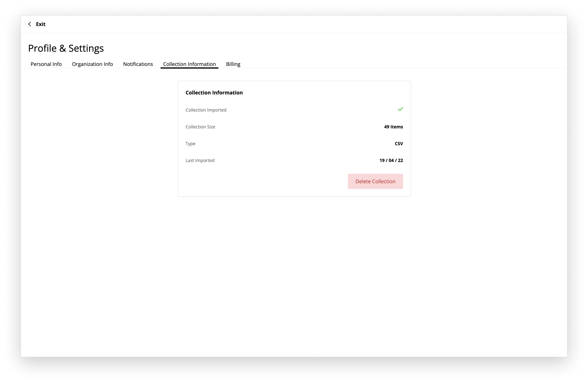Click the Type label

coord(190,144)
